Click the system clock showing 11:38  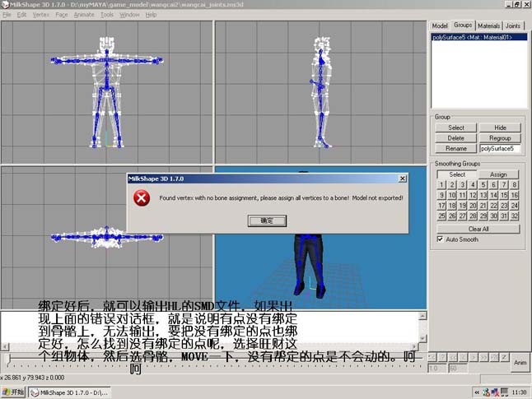pyautogui.click(x=519, y=392)
